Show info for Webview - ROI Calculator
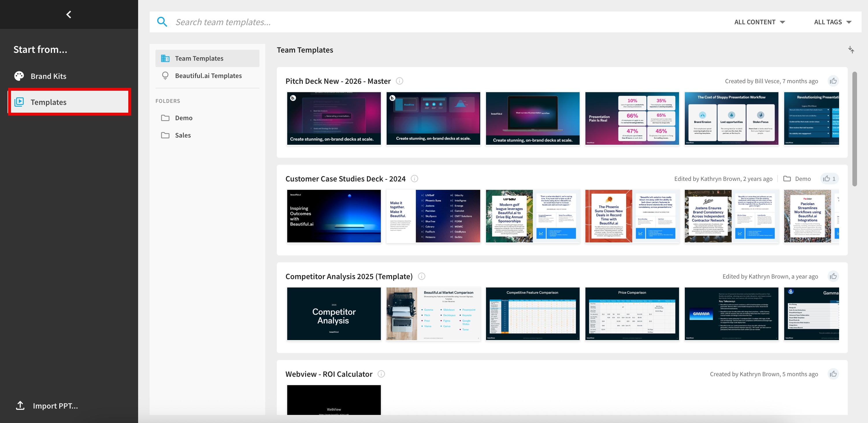This screenshot has height=423, width=868. click(x=381, y=374)
